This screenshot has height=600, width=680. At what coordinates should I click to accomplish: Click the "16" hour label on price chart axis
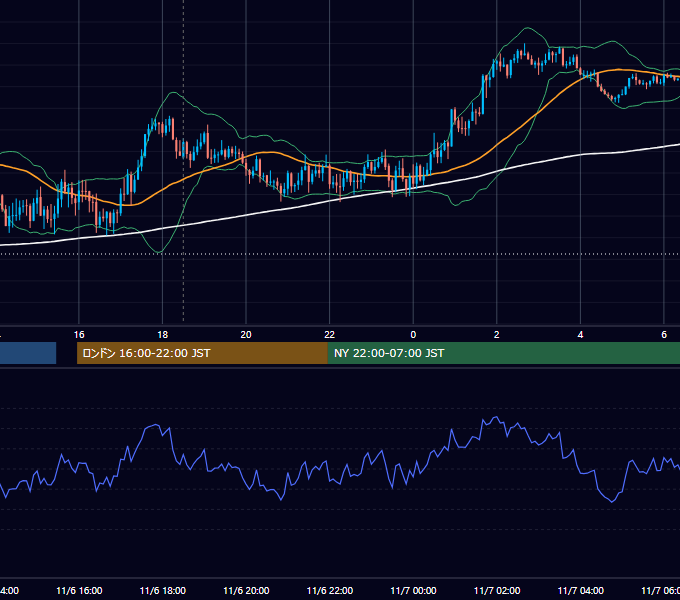point(79,334)
